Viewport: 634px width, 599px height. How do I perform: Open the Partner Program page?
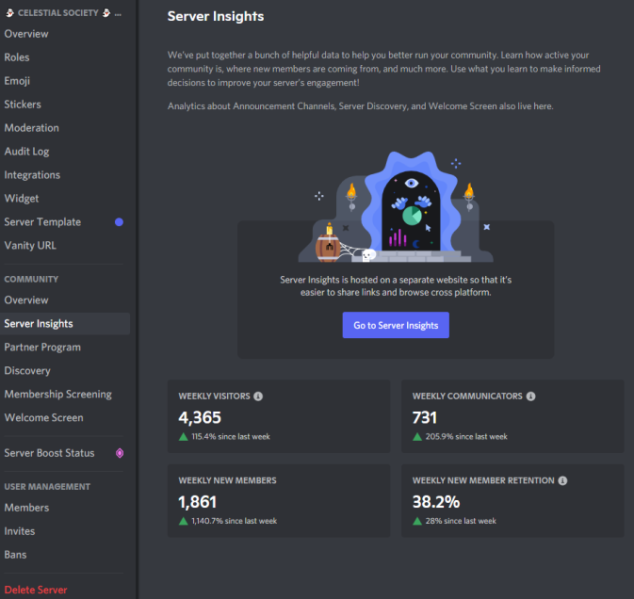pos(42,347)
